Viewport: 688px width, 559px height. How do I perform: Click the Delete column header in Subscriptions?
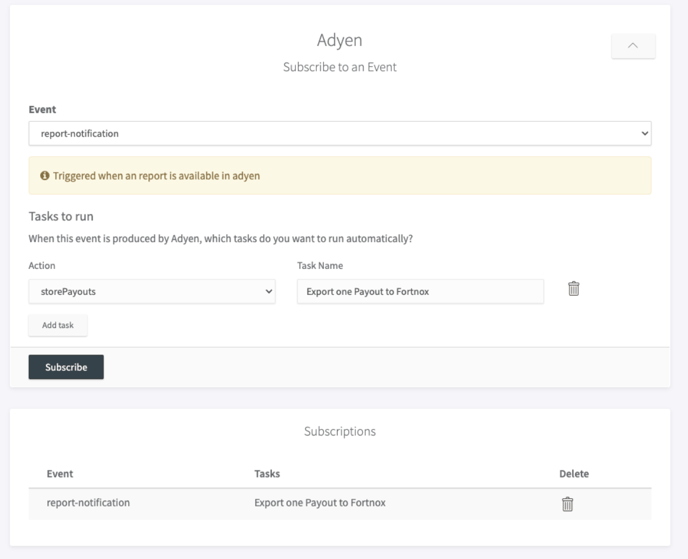click(573, 474)
